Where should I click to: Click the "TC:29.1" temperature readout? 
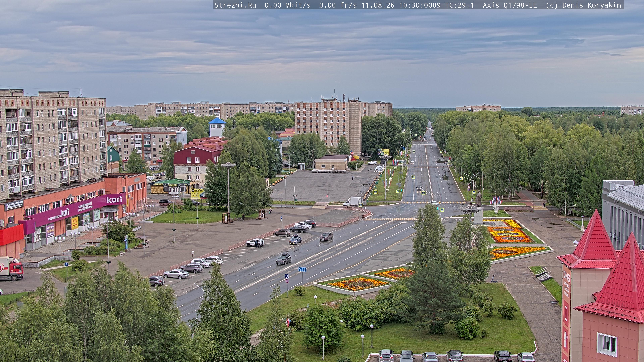pos(460,5)
